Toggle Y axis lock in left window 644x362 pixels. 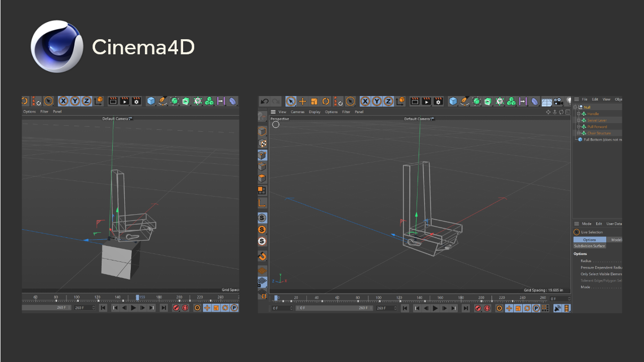pyautogui.click(x=75, y=101)
